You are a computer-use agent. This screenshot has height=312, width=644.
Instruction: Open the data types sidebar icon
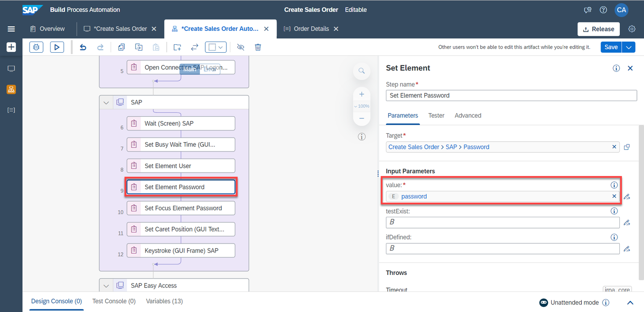point(11,110)
